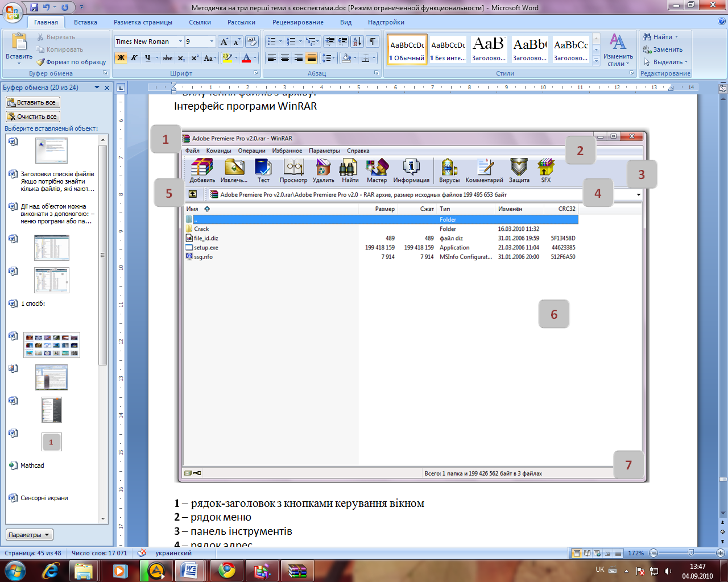The height and width of the screenshot is (582, 728).
Task: Save the document from Quick Access toolbar
Action: pyautogui.click(x=34, y=7)
